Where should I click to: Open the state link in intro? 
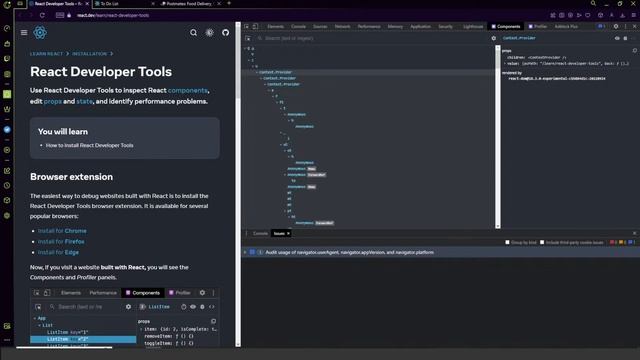(84, 101)
